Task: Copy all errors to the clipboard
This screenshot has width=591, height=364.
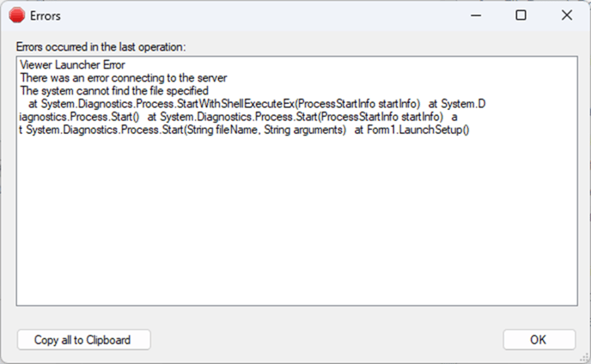Action: coord(83,340)
